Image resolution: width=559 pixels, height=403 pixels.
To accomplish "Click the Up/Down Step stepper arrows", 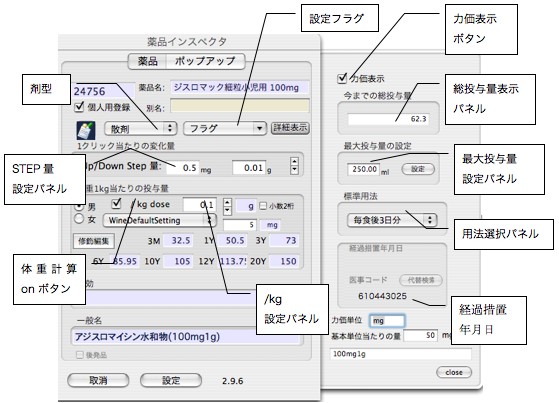I will click(x=294, y=166).
